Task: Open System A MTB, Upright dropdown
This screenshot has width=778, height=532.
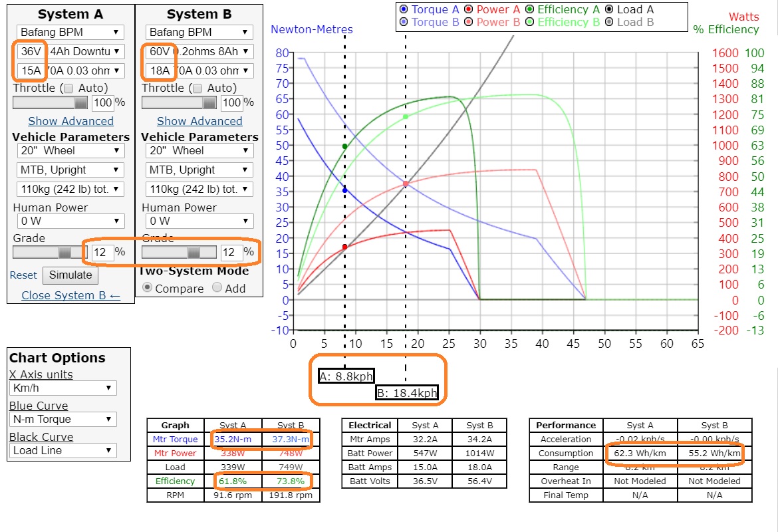Action: [x=70, y=170]
